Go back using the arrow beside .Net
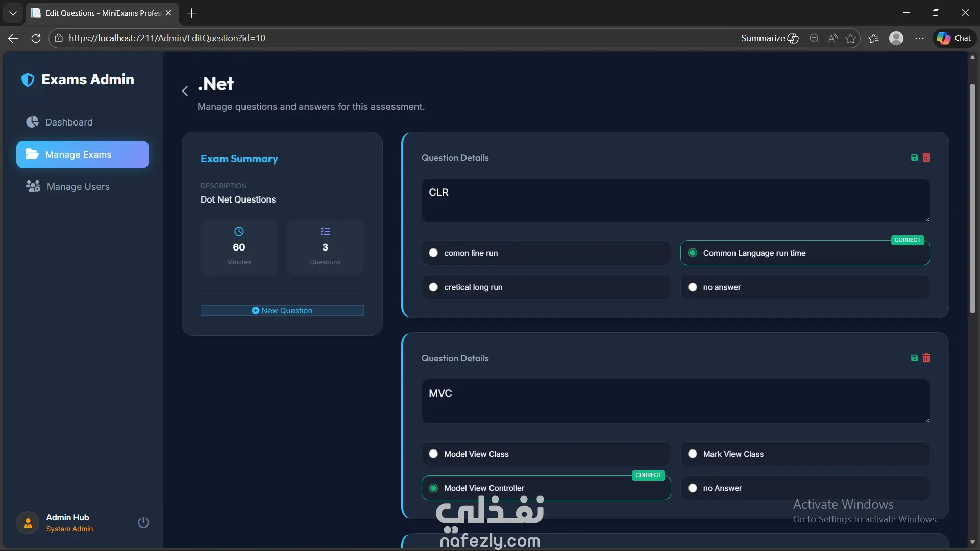The height and width of the screenshot is (551, 980). [x=185, y=91]
